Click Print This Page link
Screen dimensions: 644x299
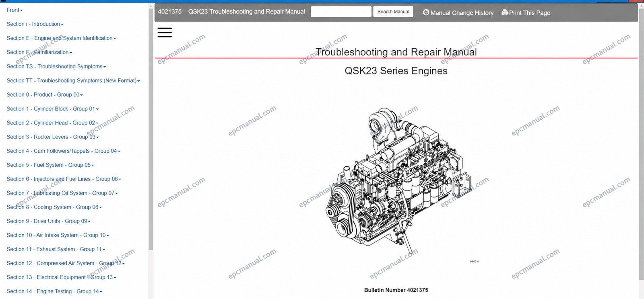pos(526,13)
